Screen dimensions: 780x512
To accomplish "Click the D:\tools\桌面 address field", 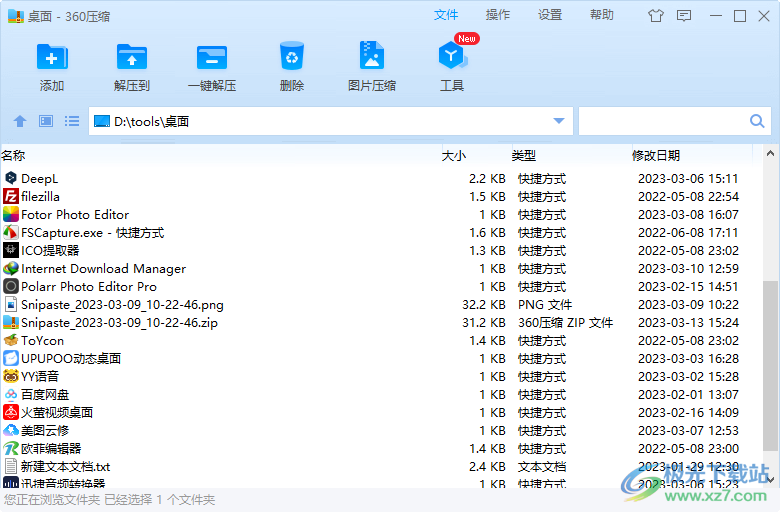I will coord(331,121).
